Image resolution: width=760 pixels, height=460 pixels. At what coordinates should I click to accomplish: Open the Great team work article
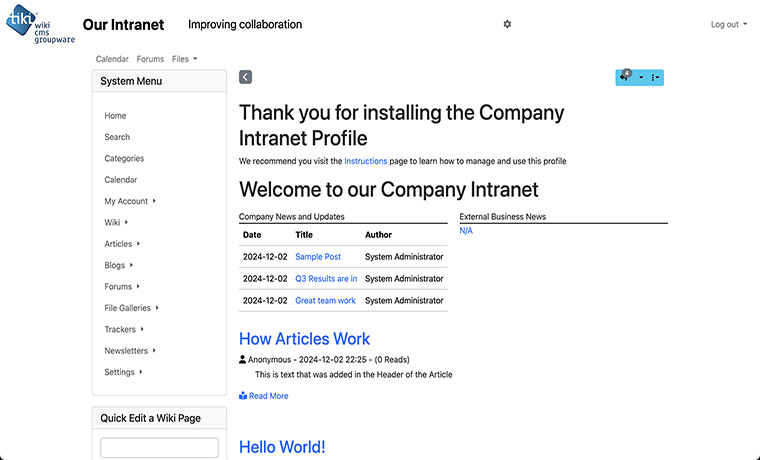(325, 300)
